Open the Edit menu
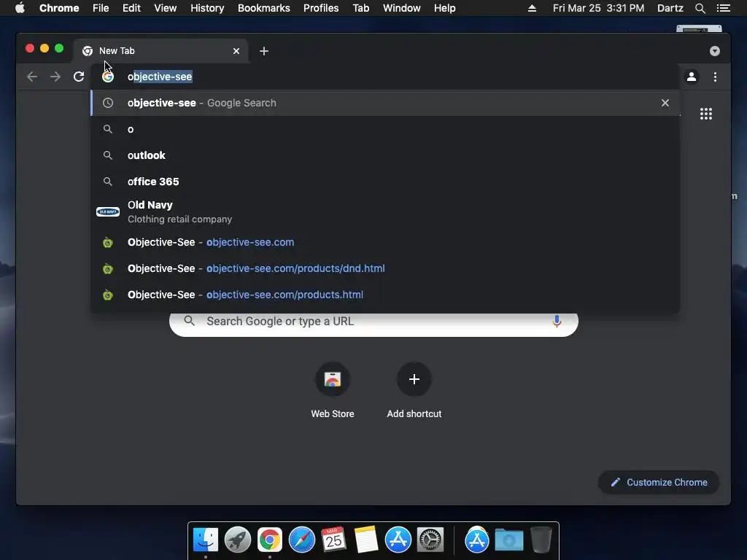The width and height of the screenshot is (747, 560). click(131, 8)
